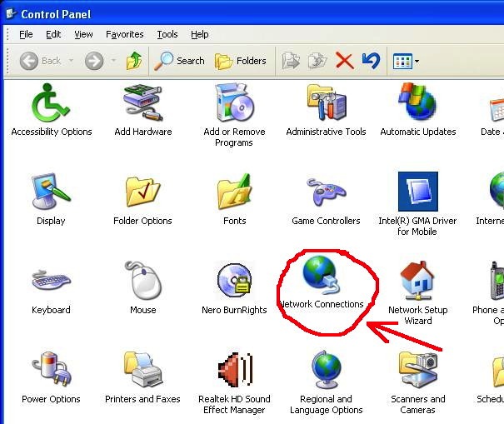Viewport: 504px width, 424px height.
Task: Expand the Views dropdown arrow
Action: click(417, 61)
